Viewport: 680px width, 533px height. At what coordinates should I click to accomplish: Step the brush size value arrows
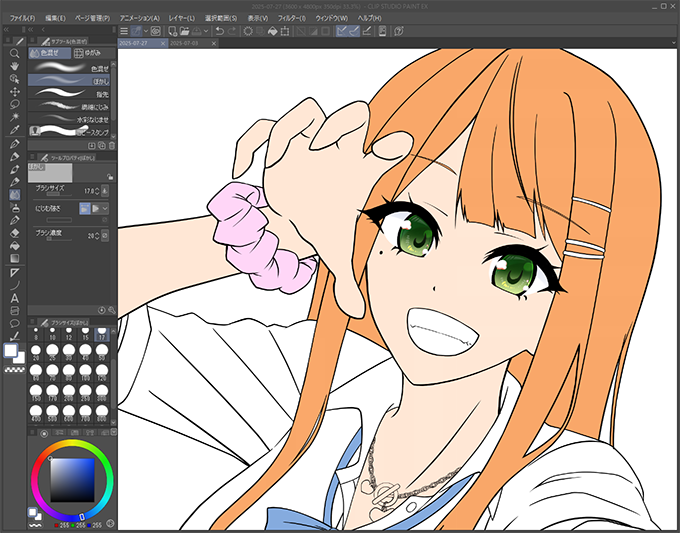97,191
